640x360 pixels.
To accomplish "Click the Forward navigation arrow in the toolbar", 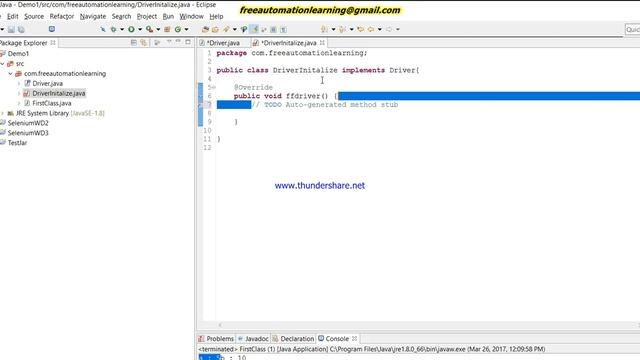I will click(x=389, y=29).
